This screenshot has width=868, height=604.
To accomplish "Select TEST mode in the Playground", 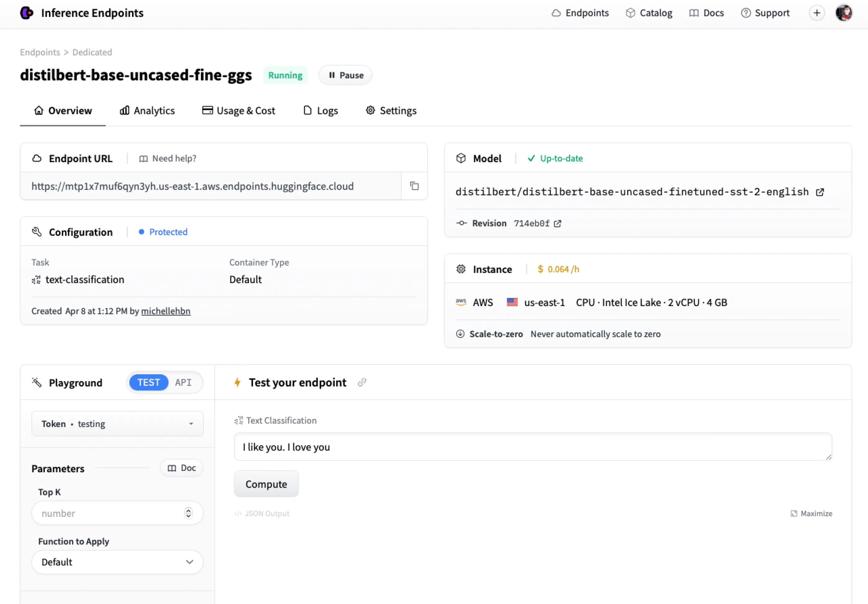I will (x=148, y=382).
